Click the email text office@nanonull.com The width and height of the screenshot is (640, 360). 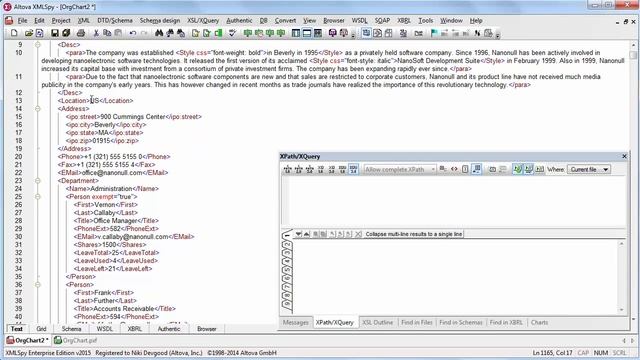(112, 173)
